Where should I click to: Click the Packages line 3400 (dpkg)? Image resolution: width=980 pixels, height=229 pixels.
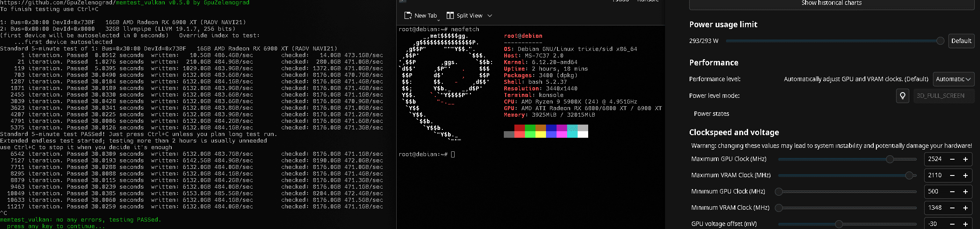pyautogui.click(x=540, y=75)
